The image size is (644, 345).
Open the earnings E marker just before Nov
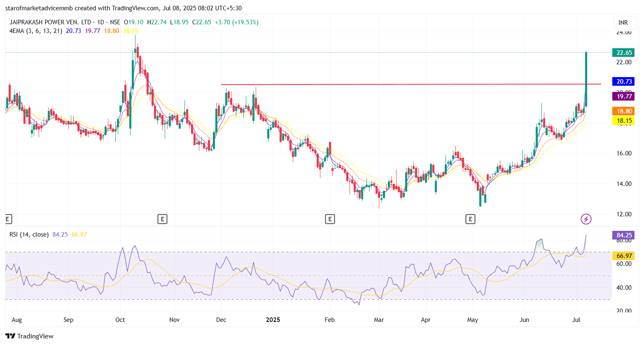[x=162, y=219]
